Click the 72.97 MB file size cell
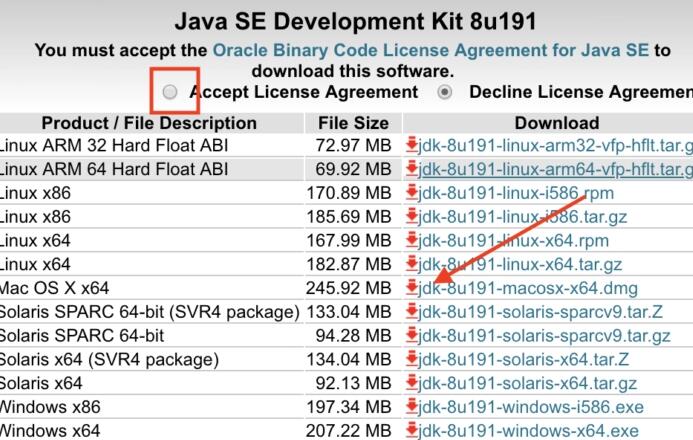This screenshot has height=440, width=693. click(x=354, y=145)
